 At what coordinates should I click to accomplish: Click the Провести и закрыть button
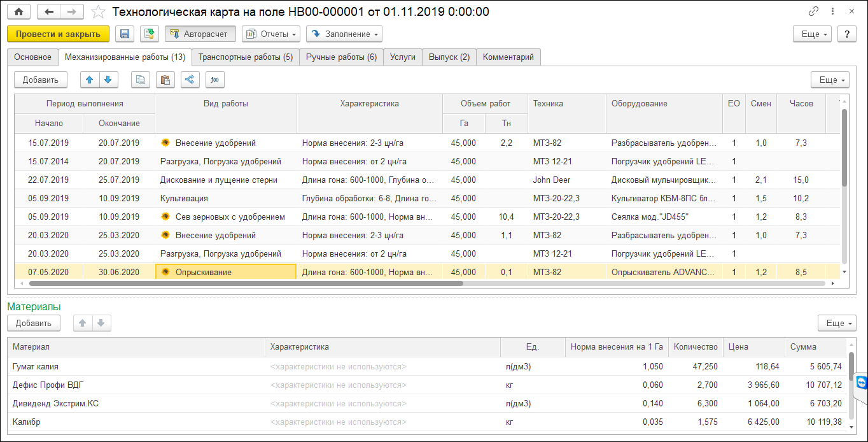tap(58, 34)
